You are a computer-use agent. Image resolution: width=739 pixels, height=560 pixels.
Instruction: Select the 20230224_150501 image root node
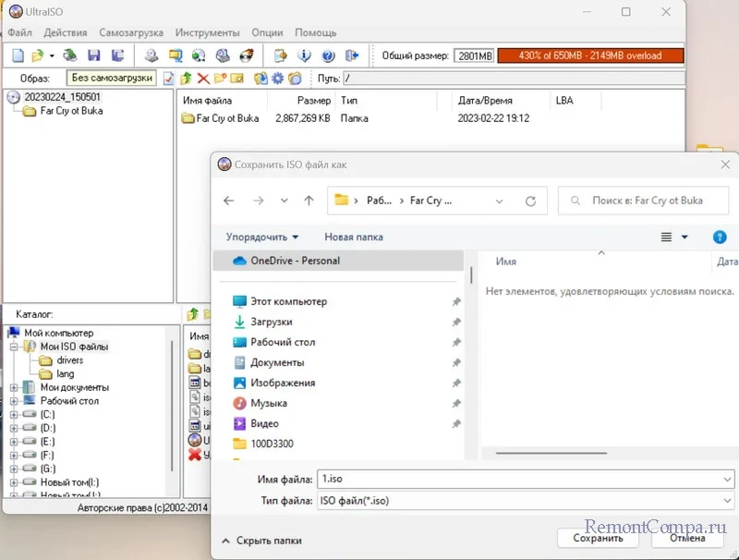point(62,97)
